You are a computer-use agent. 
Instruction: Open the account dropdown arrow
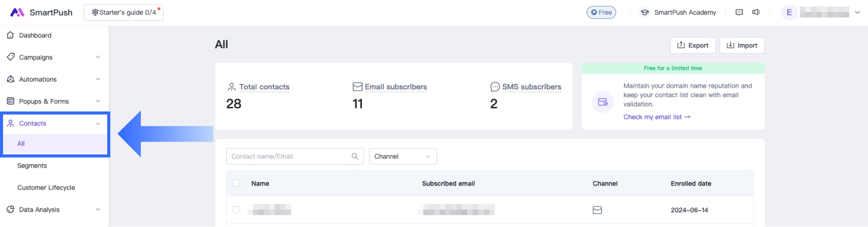click(857, 12)
